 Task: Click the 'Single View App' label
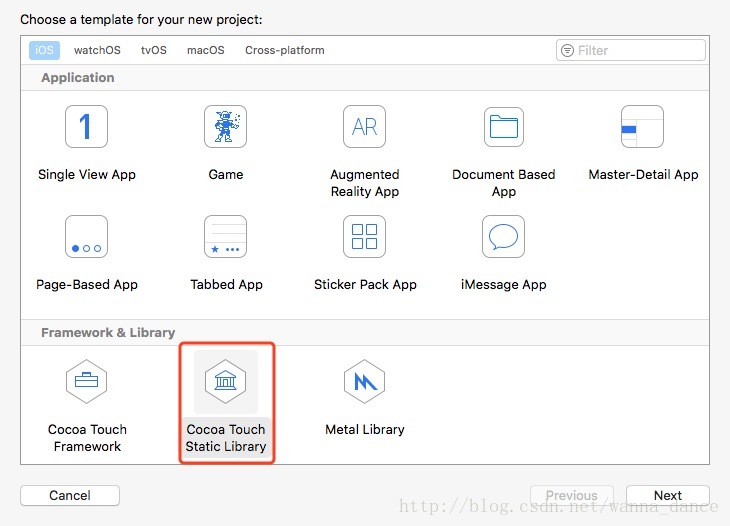pos(87,175)
